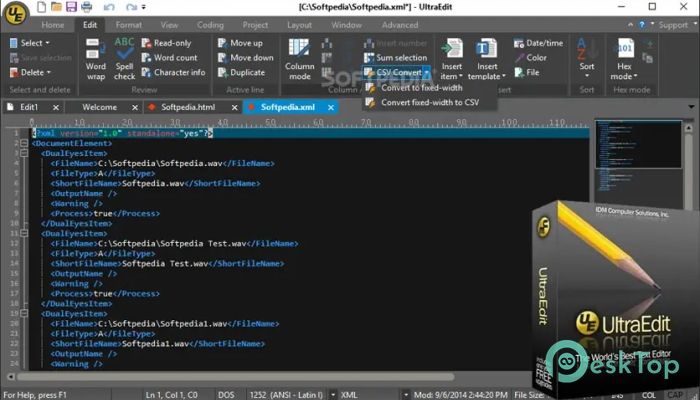Run Spell check
The image size is (700, 400).
(125, 59)
